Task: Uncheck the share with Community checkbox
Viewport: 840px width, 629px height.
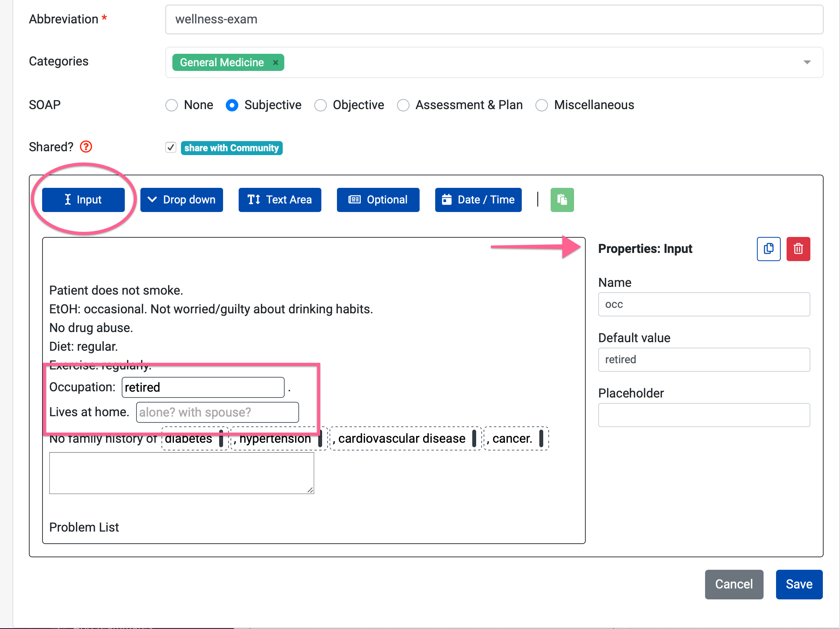Action: [x=170, y=147]
